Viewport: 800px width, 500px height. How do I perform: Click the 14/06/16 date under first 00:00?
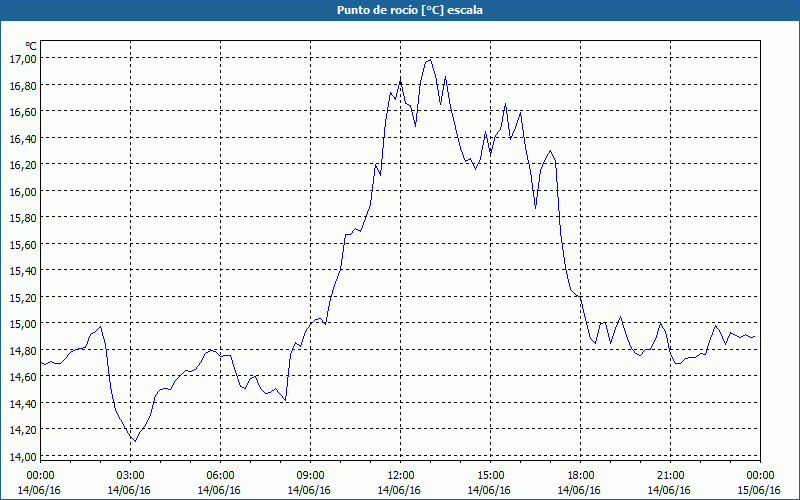click(x=39, y=490)
